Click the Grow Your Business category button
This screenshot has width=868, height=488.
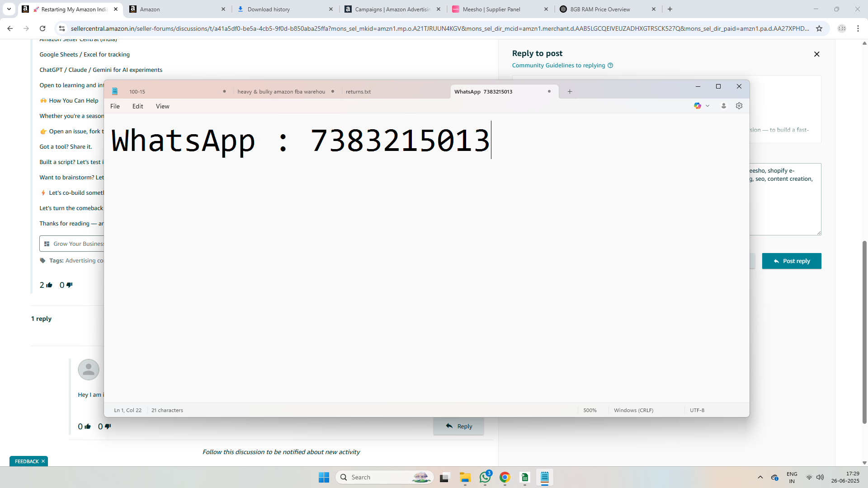tap(72, 244)
